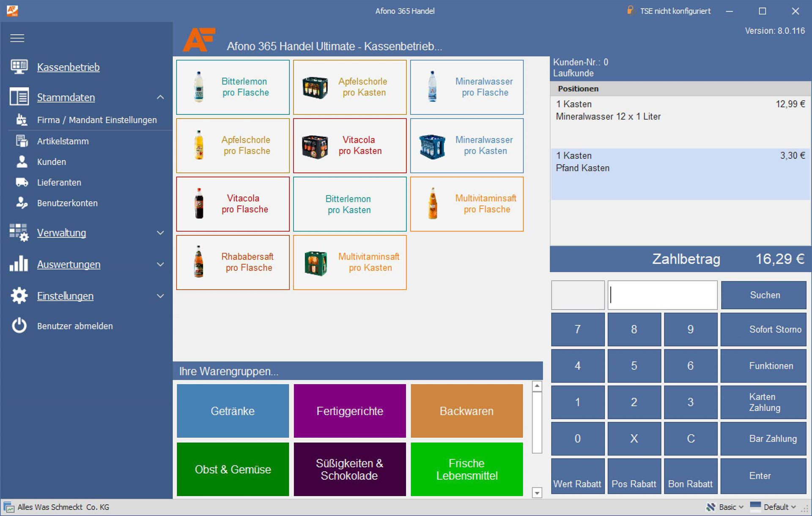Open the Benutzerkonten icon
812x516 pixels.
(x=22, y=203)
